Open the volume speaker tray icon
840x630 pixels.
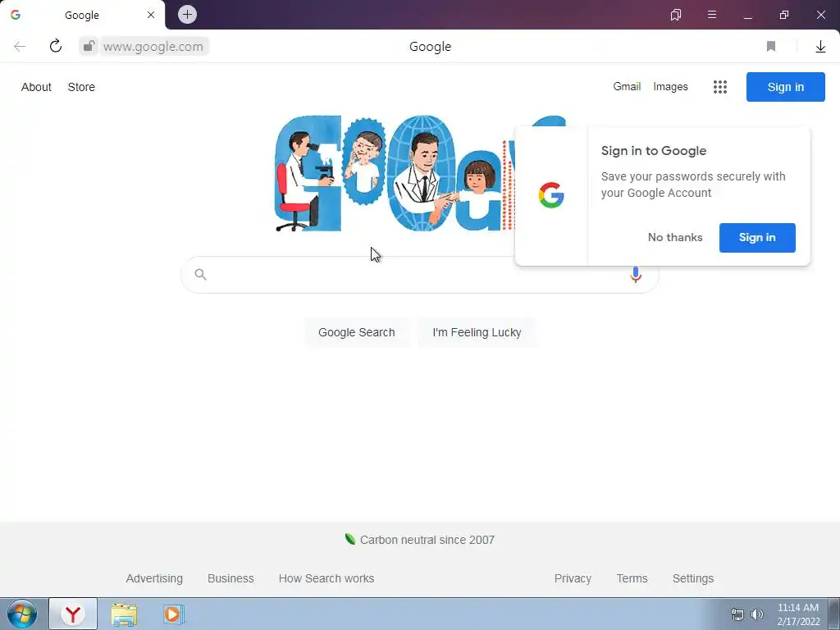(x=757, y=614)
